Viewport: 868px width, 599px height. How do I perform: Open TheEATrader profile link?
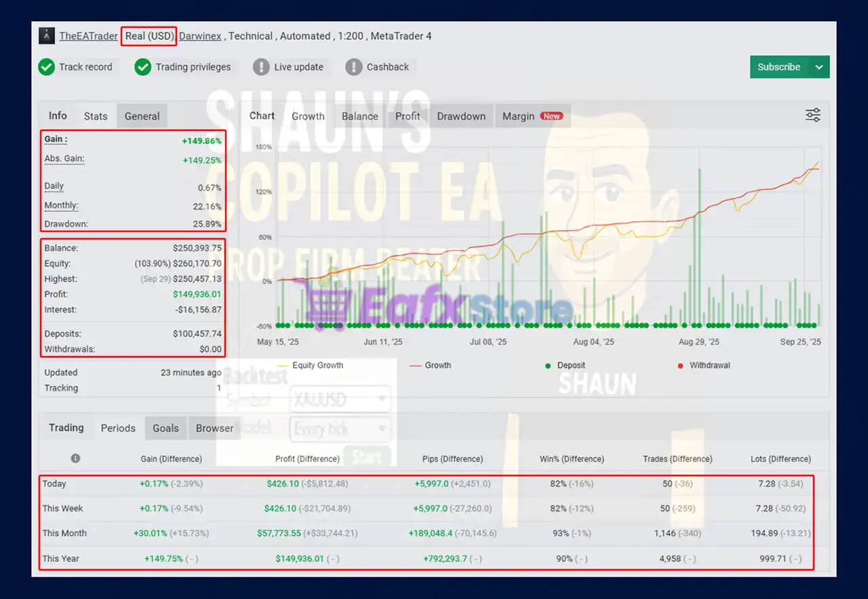[x=88, y=36]
